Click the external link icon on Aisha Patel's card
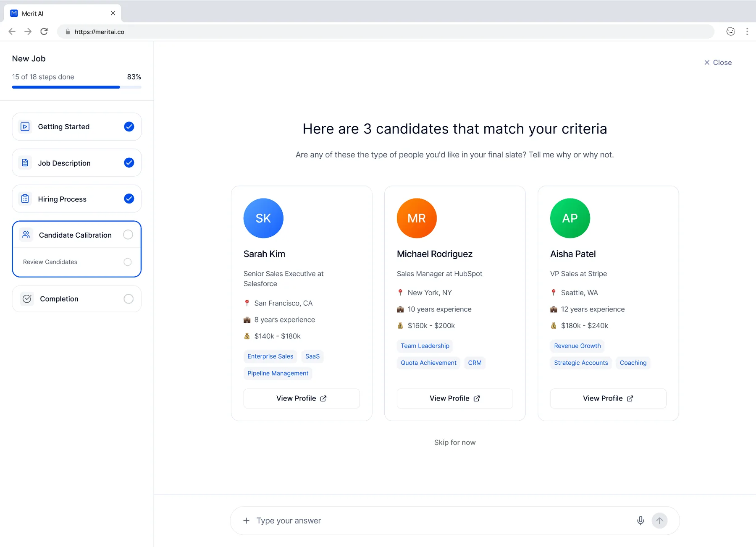Viewport: 756px width, 547px height. pyautogui.click(x=630, y=398)
